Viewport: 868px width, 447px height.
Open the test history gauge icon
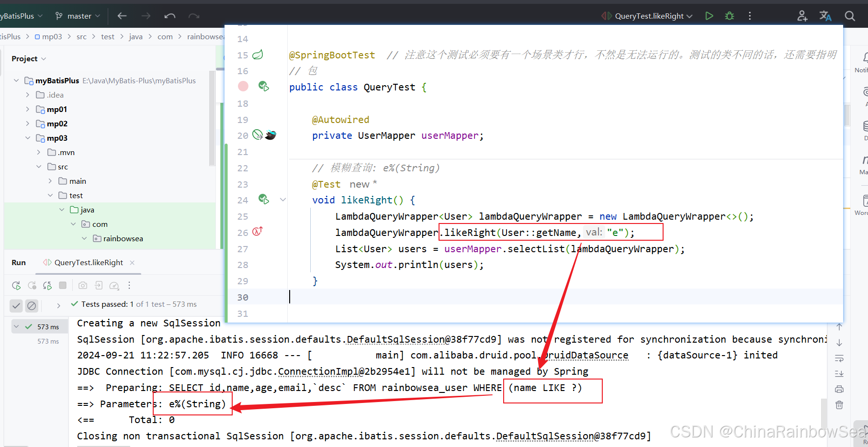tap(114, 286)
